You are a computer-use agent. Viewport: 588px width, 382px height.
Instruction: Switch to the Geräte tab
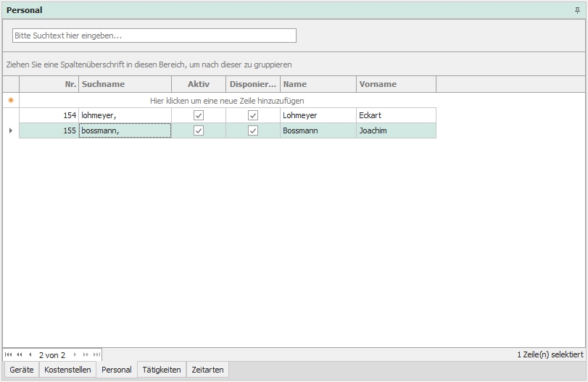[22, 370]
